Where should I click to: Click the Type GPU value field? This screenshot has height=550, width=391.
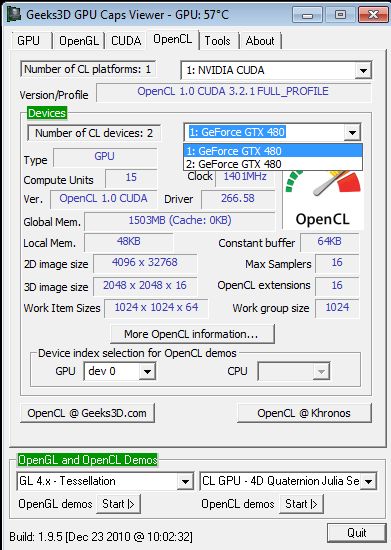coord(105,157)
